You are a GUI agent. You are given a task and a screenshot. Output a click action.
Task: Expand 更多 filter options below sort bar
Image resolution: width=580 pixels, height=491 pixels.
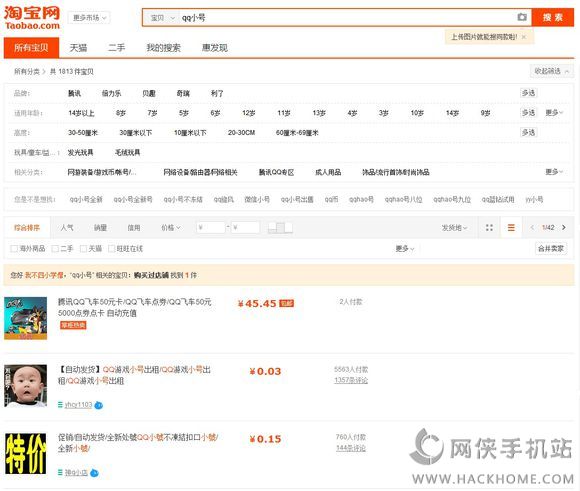(x=405, y=249)
